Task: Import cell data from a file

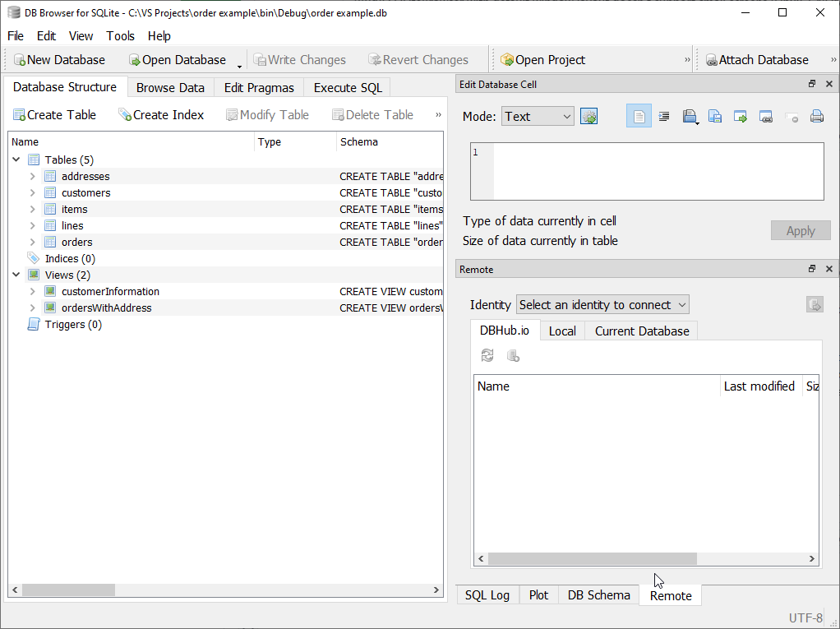Action: pos(690,116)
